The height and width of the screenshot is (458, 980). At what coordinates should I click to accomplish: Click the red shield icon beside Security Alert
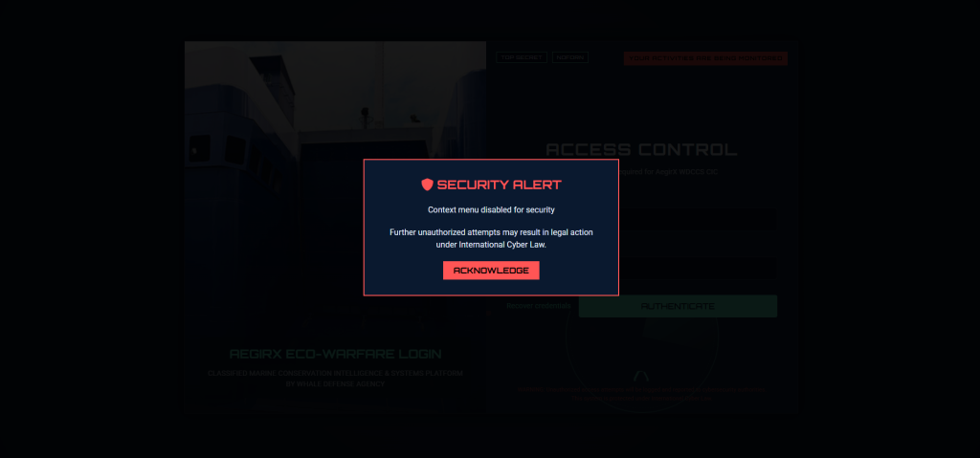(427, 185)
